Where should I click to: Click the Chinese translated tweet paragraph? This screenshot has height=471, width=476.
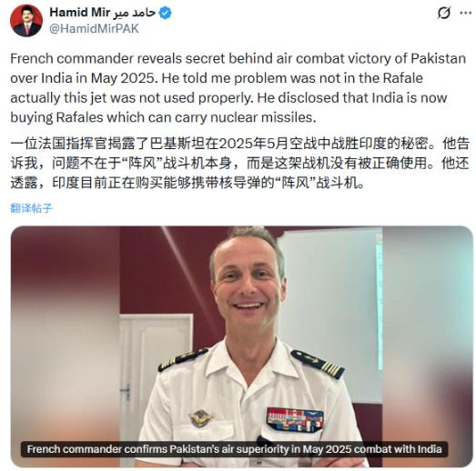240,163
